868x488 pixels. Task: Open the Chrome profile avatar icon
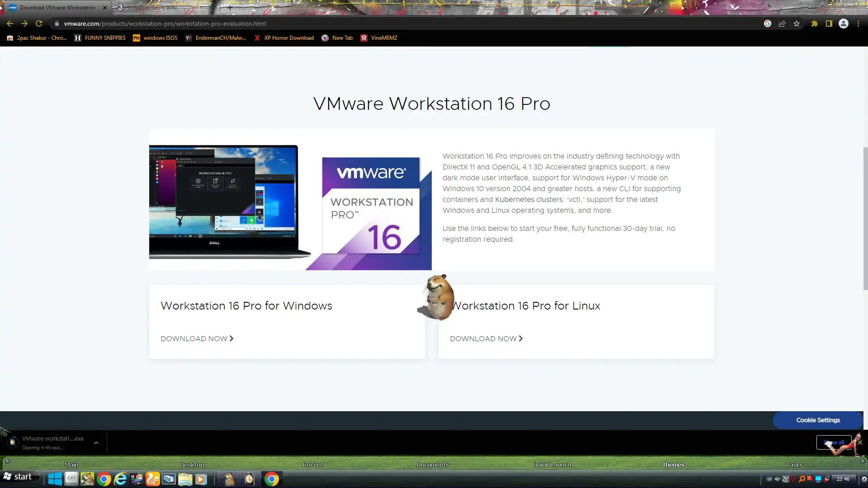click(x=844, y=23)
